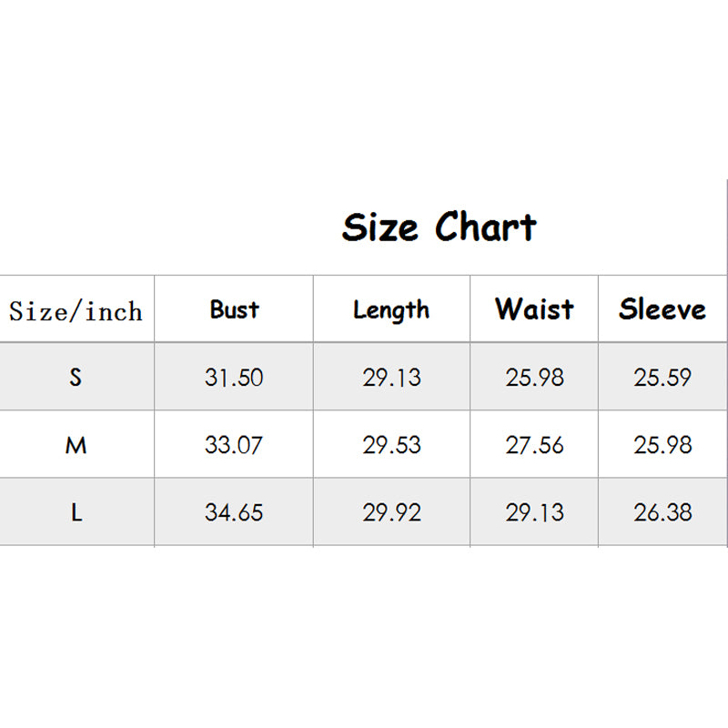Screen dimensions: 728x728
Task: Click the Waist column header
Action: click(x=534, y=309)
